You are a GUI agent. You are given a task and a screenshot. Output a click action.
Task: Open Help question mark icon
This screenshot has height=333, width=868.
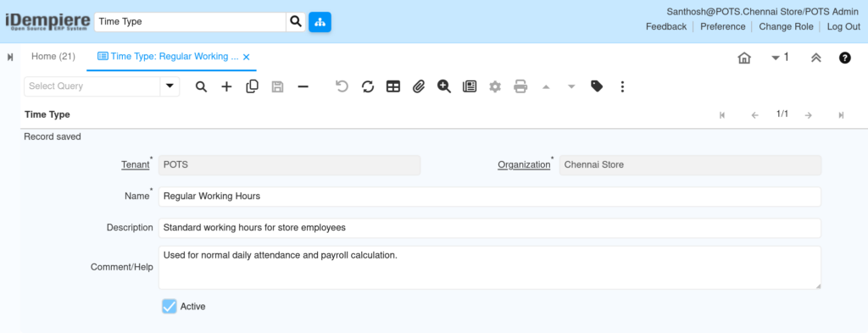[845, 58]
